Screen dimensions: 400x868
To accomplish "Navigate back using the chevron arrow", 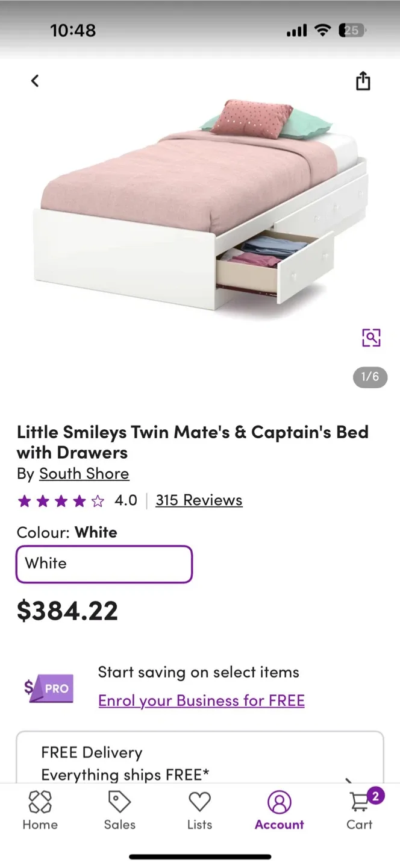I will point(34,80).
